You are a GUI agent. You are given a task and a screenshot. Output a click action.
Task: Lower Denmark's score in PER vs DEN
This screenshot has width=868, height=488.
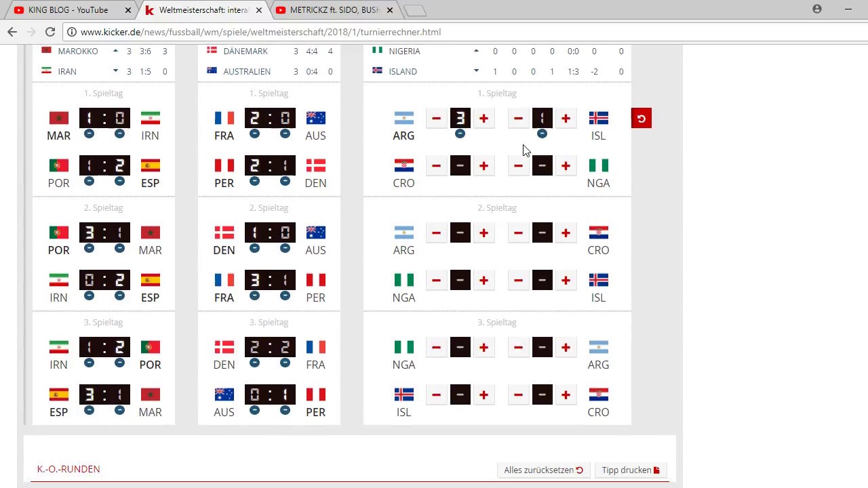(285, 181)
